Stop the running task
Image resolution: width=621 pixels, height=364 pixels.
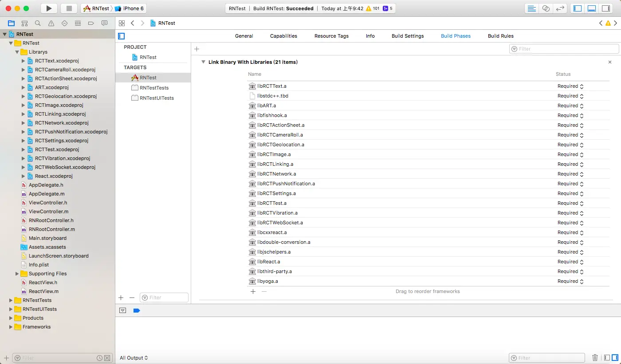(69, 8)
